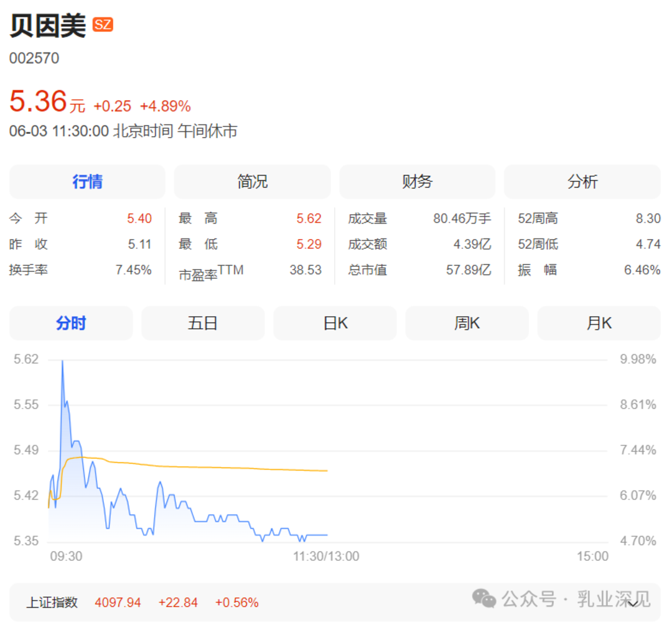Viewport: 672px width, 625px height.
Task: Click the 09:30 time axis label
Action: pyautogui.click(x=66, y=557)
